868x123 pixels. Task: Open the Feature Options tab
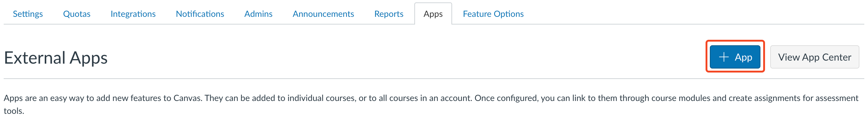(x=493, y=14)
